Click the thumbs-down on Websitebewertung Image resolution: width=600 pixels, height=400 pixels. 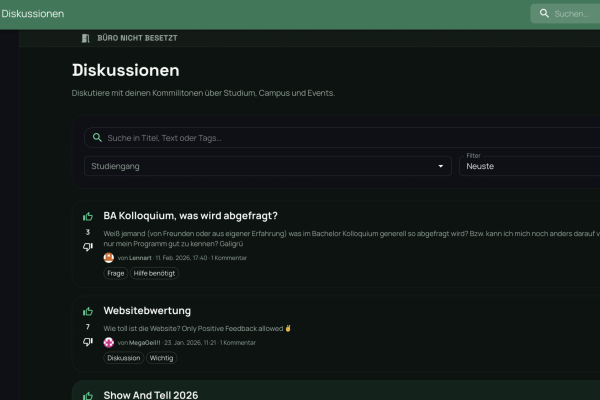click(x=88, y=342)
